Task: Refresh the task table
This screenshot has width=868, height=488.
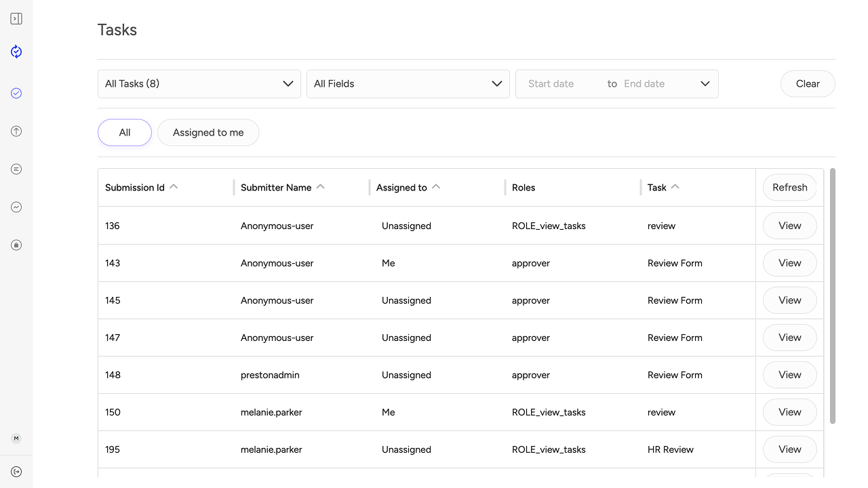Action: point(790,188)
